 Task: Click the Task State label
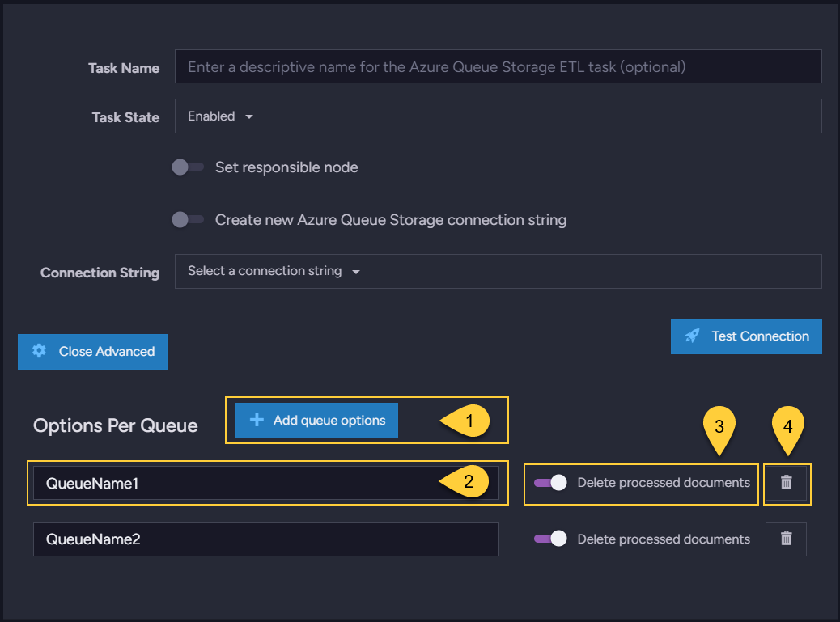coord(126,117)
